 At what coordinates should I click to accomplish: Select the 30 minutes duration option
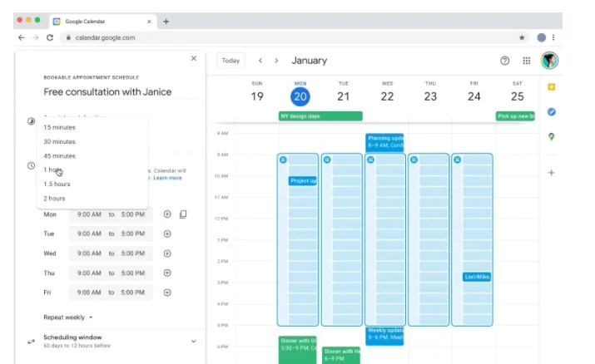pyautogui.click(x=59, y=141)
